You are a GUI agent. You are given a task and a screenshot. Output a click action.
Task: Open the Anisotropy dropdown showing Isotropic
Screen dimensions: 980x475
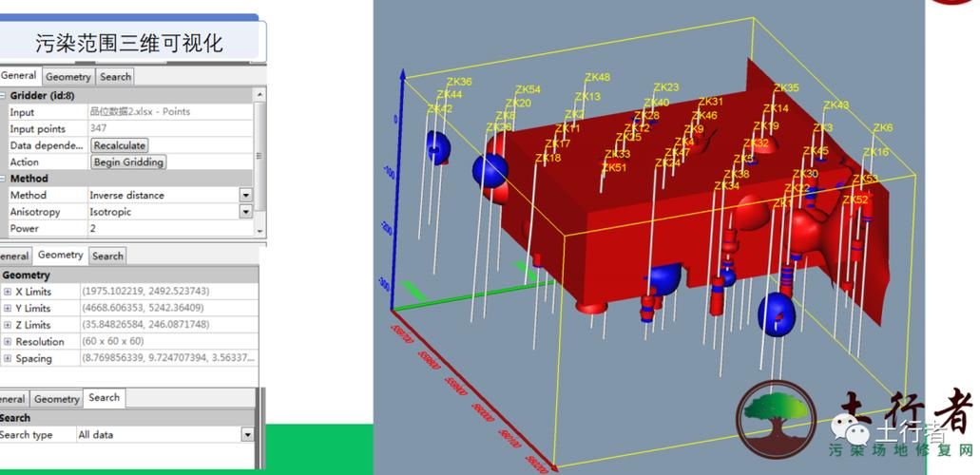pos(245,212)
